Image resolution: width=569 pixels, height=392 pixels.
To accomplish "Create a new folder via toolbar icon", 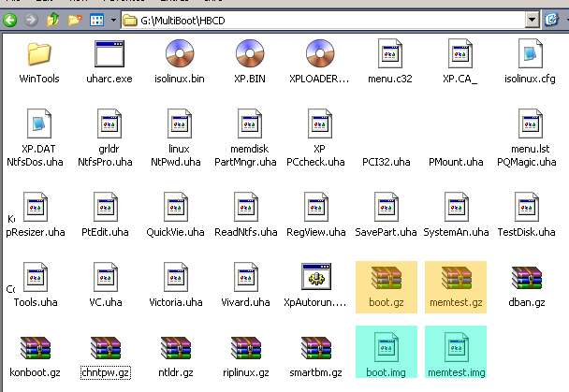I will [75, 20].
